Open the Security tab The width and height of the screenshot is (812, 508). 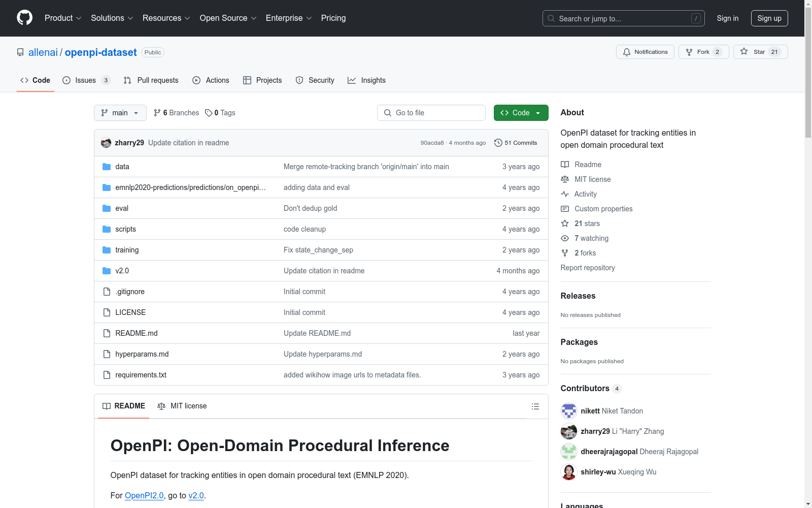click(315, 80)
